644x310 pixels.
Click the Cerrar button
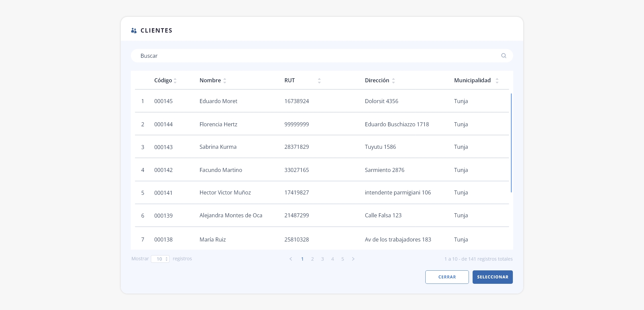[x=447, y=277]
